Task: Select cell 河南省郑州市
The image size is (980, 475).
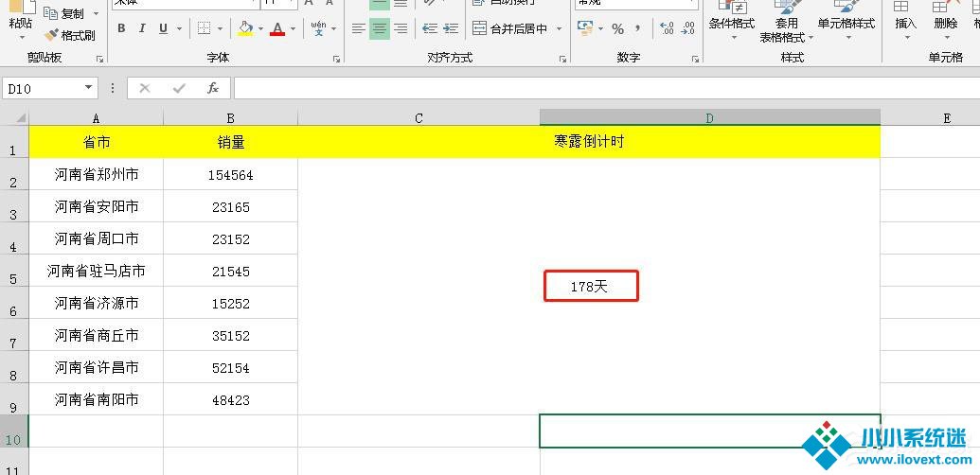Action: (97, 174)
